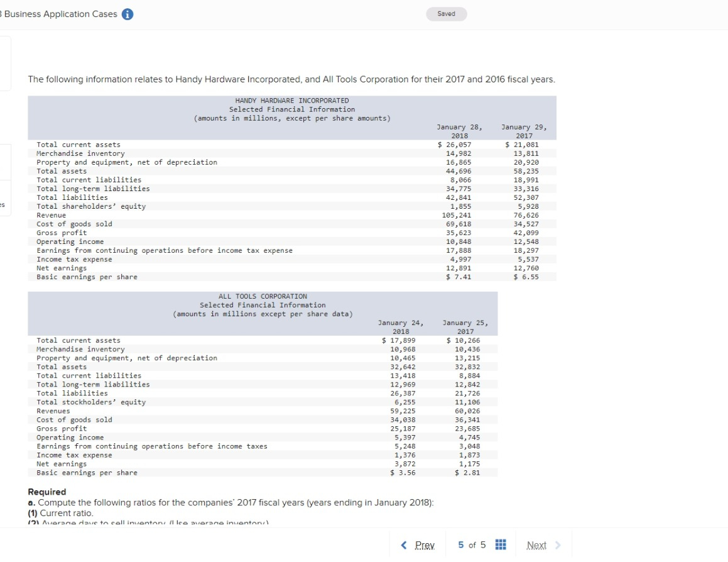Click the topmost partially visible sidebar card
Viewport: 728px width, 562px height.
tap(5, 63)
